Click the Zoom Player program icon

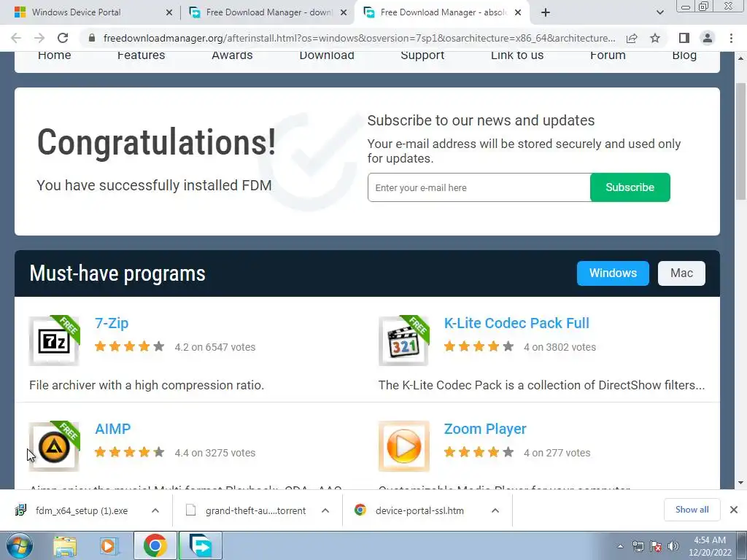point(403,447)
